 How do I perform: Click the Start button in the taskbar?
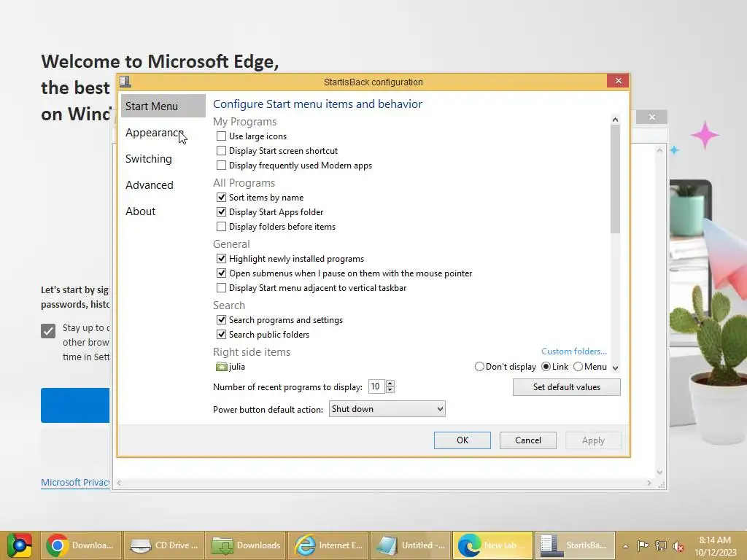click(x=19, y=545)
